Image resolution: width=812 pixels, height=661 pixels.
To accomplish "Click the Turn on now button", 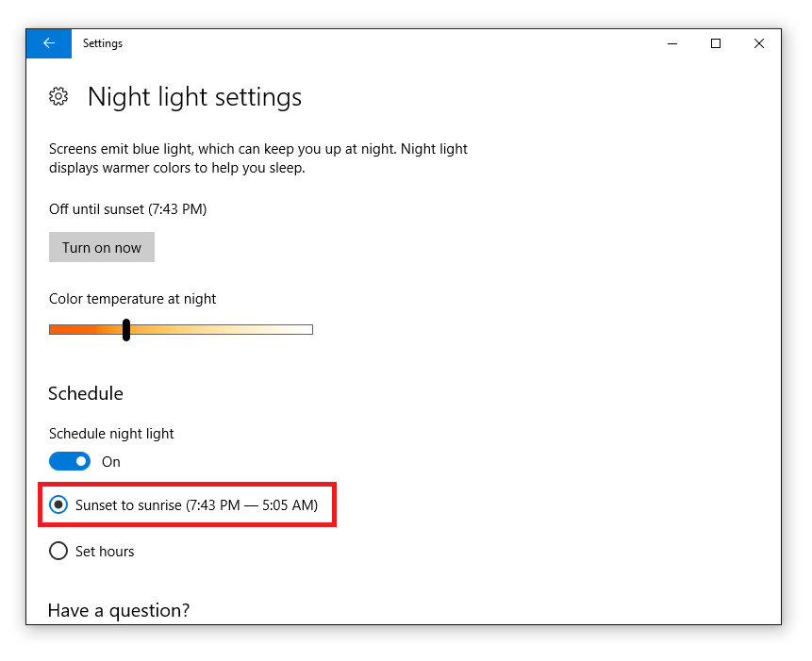I will pos(102,247).
